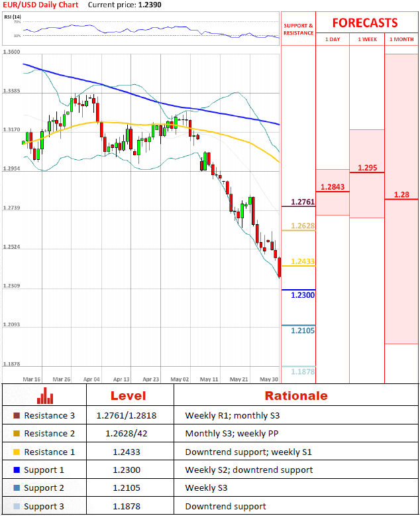Click the 1.3600 price axis label
This screenshot has width=420, height=516.
[11, 52]
